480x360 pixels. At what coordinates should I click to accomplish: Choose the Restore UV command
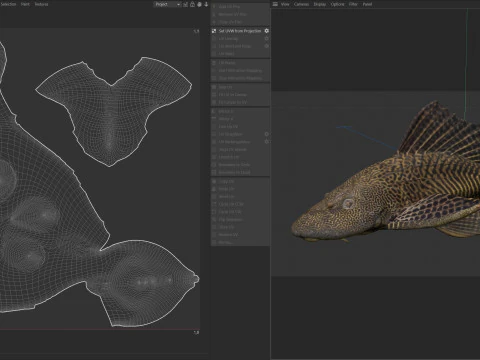(x=240, y=235)
